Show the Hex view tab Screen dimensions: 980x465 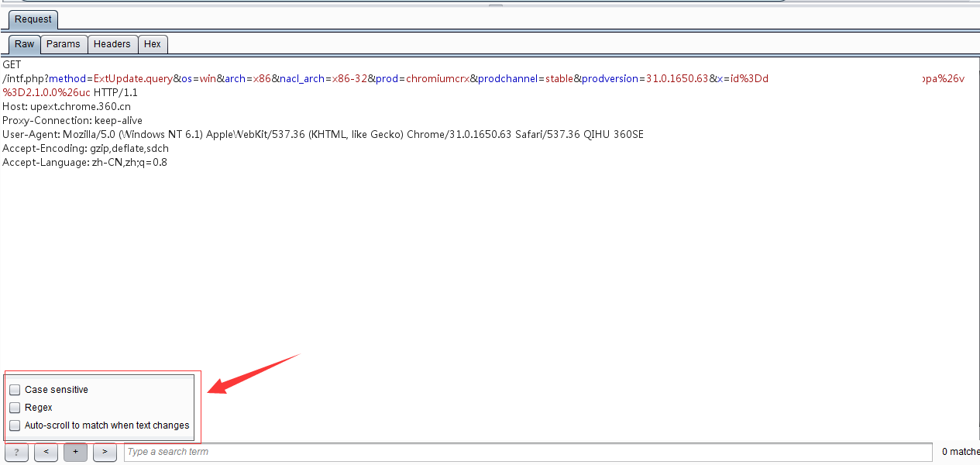coord(153,44)
